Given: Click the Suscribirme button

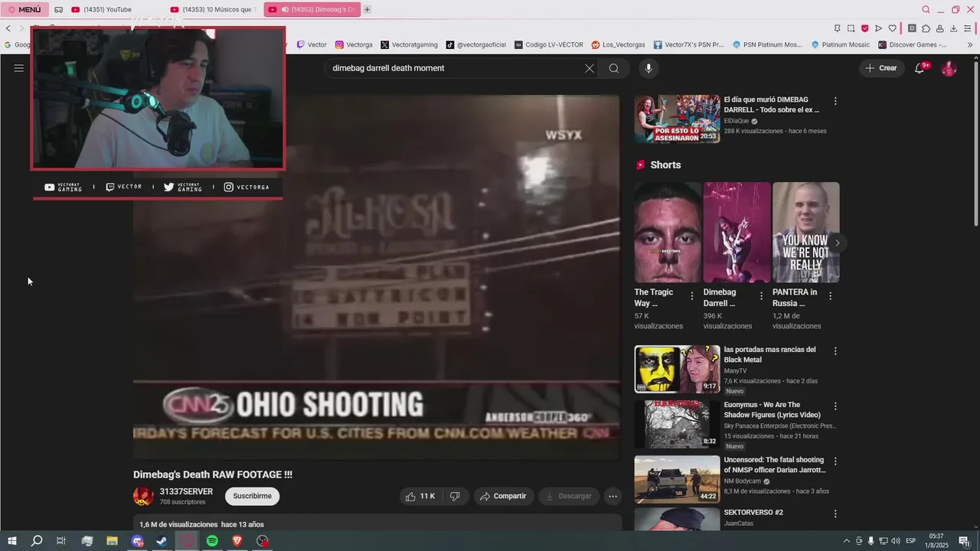Looking at the screenshot, I should click(253, 496).
